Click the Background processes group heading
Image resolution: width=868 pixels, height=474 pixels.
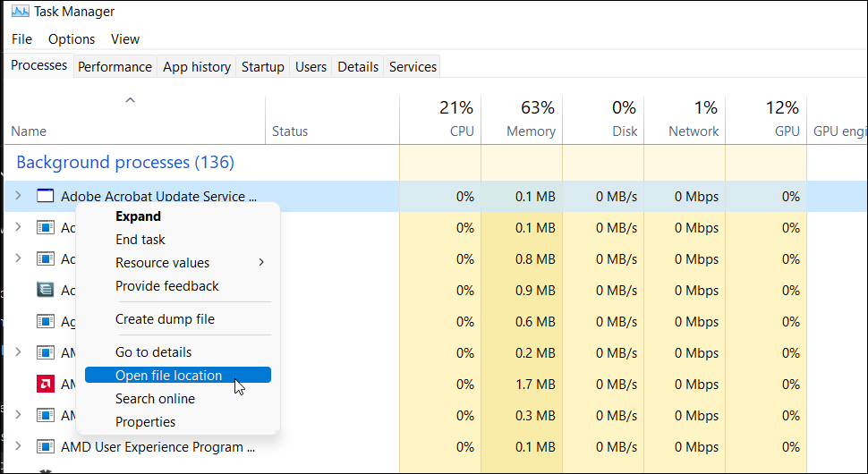(x=125, y=163)
